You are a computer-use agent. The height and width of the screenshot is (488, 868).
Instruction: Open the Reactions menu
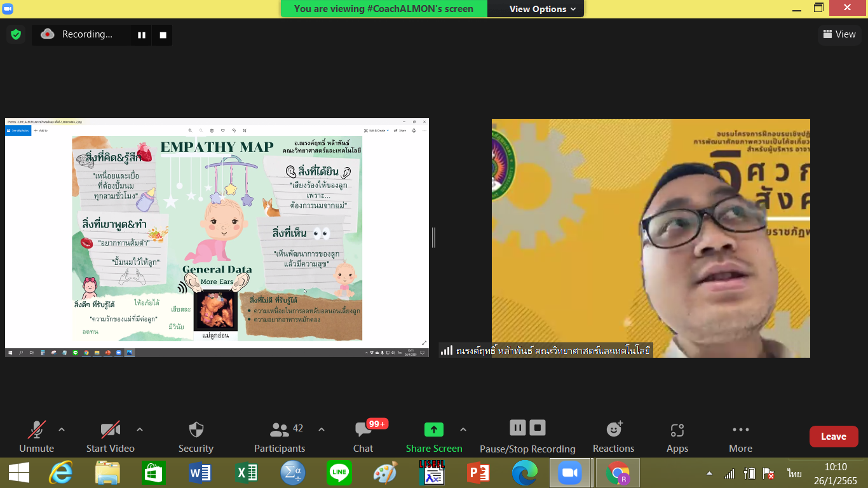coord(614,437)
